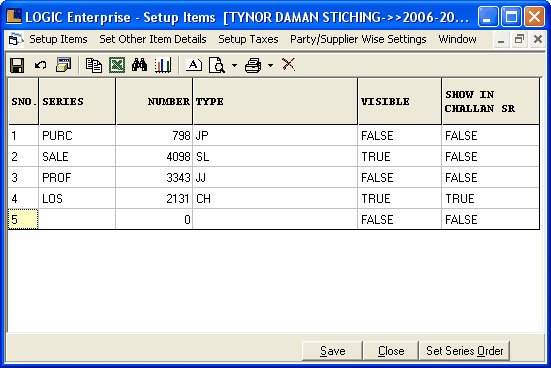
Task: Click the type cell JP
Action: click(275, 135)
